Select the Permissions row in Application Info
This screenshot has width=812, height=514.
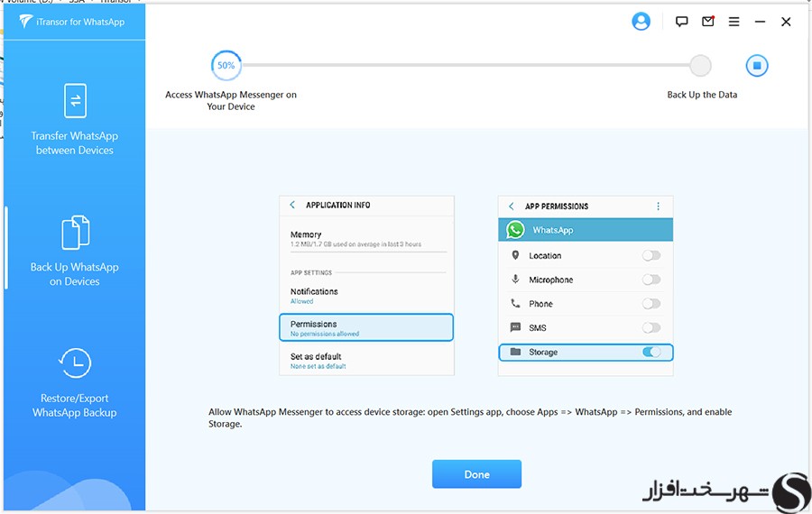pyautogui.click(x=366, y=327)
